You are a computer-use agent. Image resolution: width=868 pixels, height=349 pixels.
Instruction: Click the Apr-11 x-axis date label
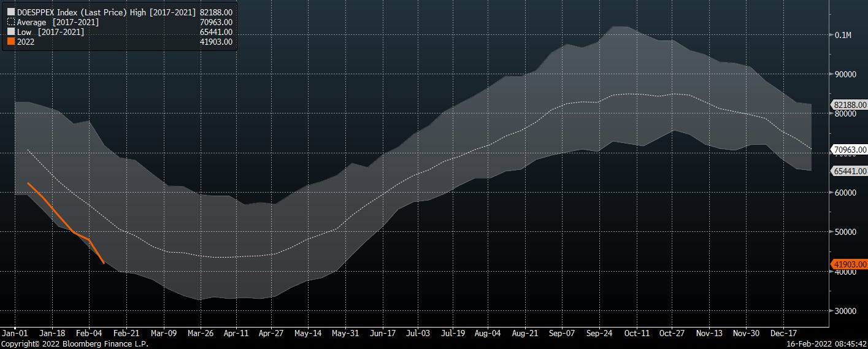[x=235, y=333]
